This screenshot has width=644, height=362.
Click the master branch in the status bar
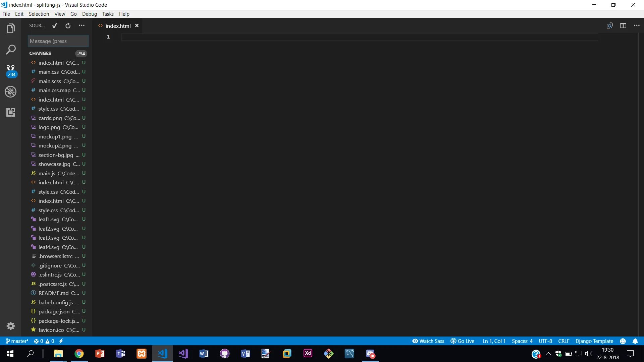[17, 341]
